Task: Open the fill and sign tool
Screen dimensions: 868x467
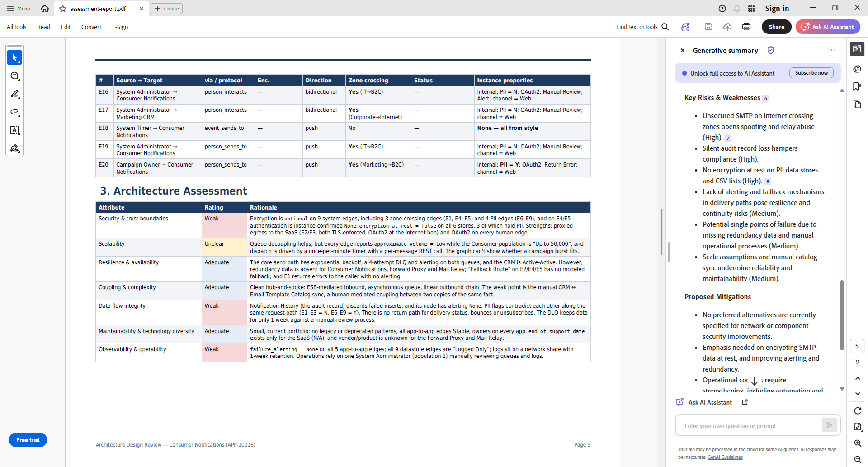Action: point(14,148)
